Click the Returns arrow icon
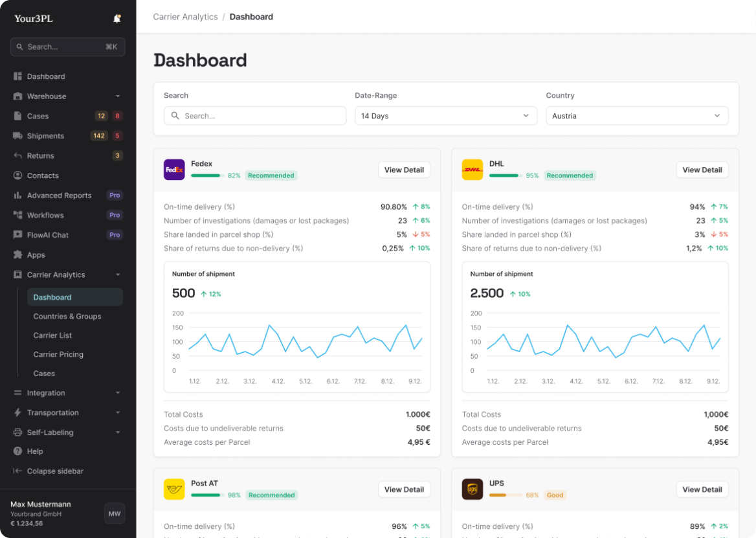 coord(17,156)
